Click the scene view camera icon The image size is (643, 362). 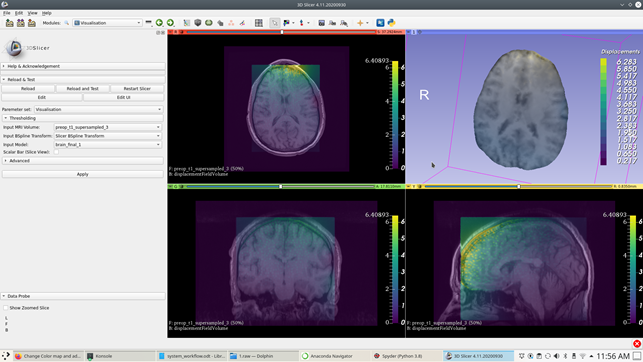click(x=333, y=23)
